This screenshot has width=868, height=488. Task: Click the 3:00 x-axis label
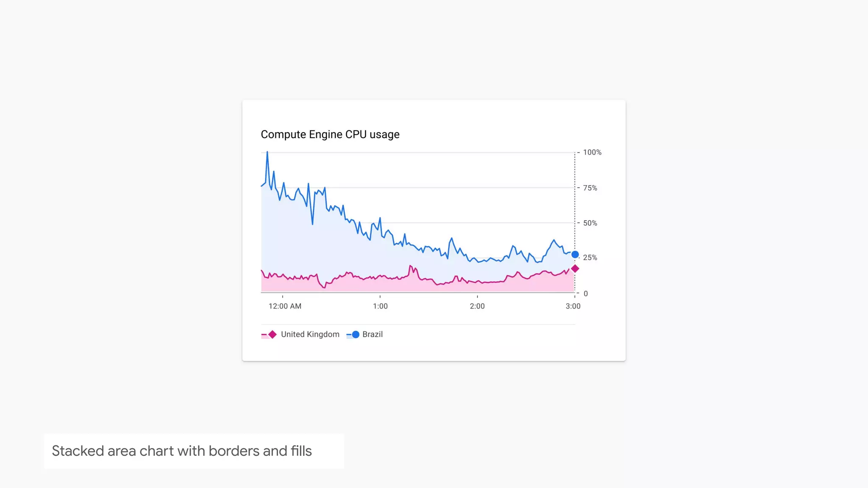pyautogui.click(x=573, y=306)
